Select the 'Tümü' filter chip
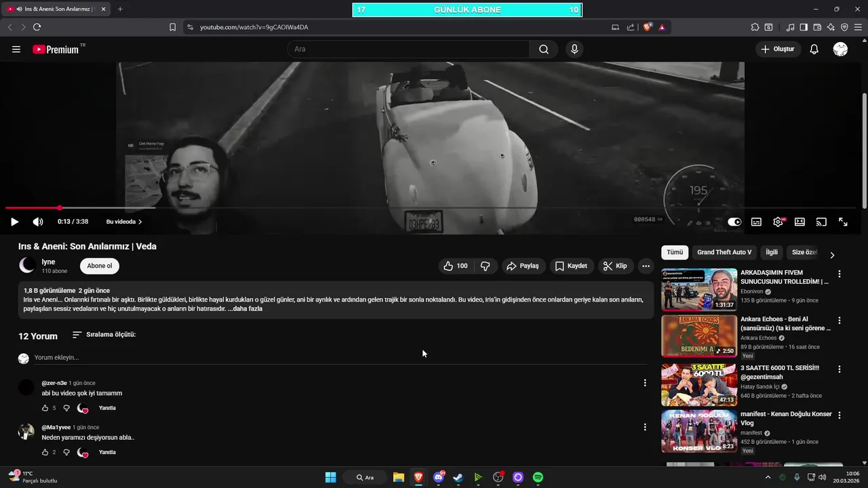This screenshot has height=488, width=868. [675, 252]
